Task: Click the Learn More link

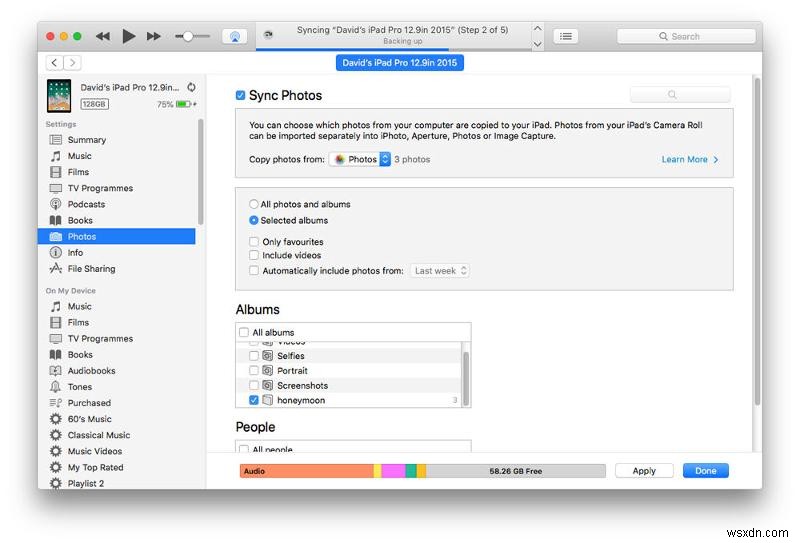Action: tap(690, 159)
